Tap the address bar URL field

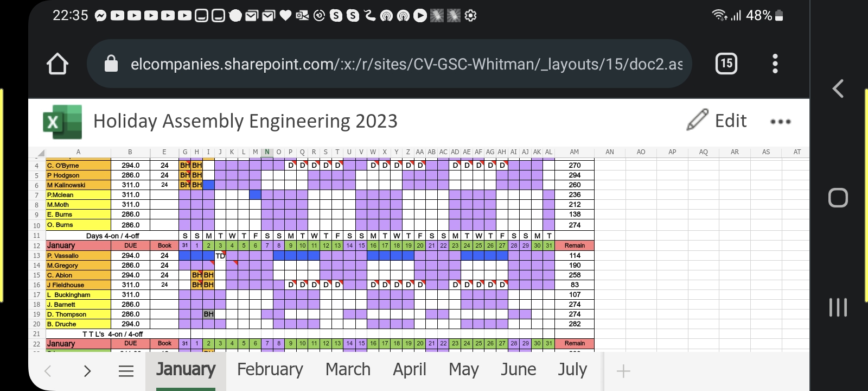406,64
